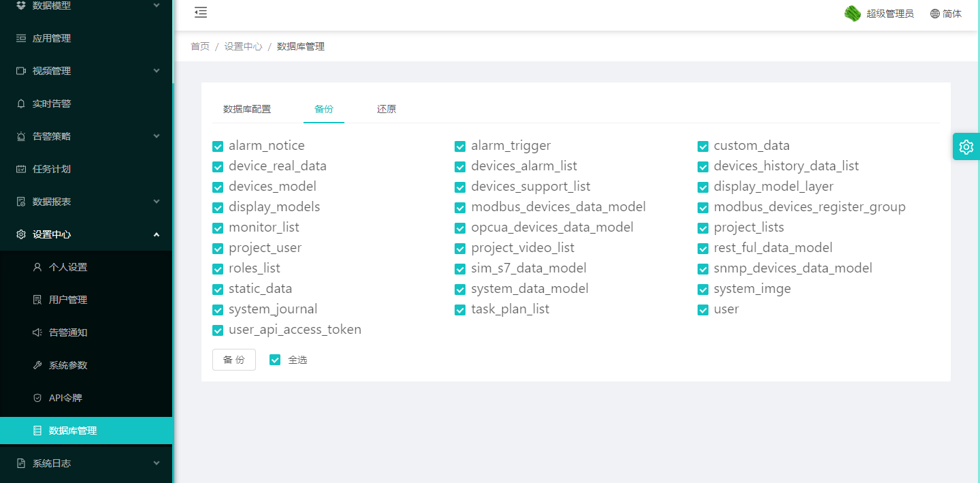
Task: Expand the 系统日志 sidebar menu
Action: click(x=156, y=463)
